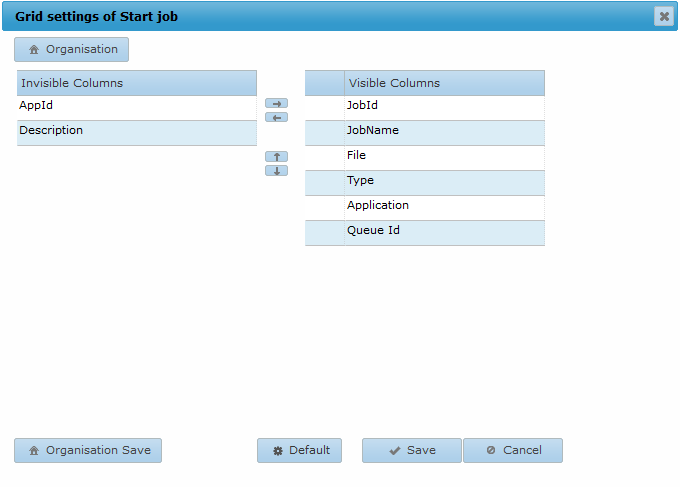Select the File visible column row
Viewport: 680px width, 487px height.
pyautogui.click(x=443, y=158)
